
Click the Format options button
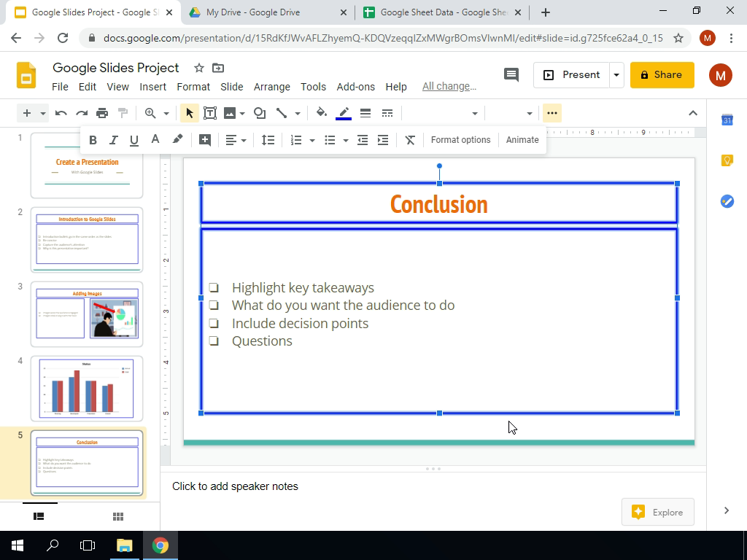[460, 140]
